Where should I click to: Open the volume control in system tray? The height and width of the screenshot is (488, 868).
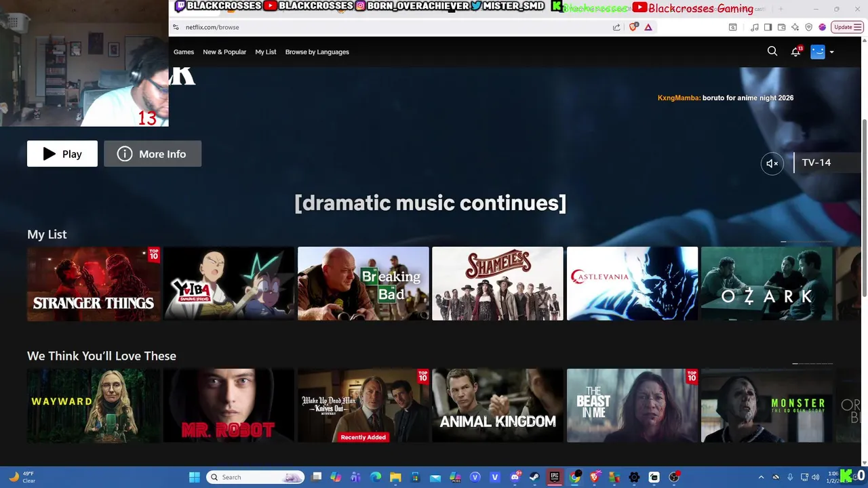point(815,477)
